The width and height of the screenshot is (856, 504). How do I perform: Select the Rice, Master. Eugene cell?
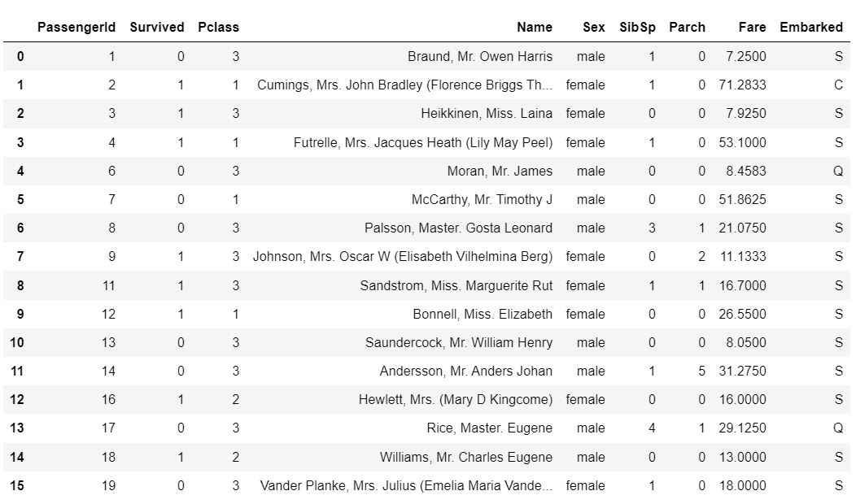click(x=489, y=428)
